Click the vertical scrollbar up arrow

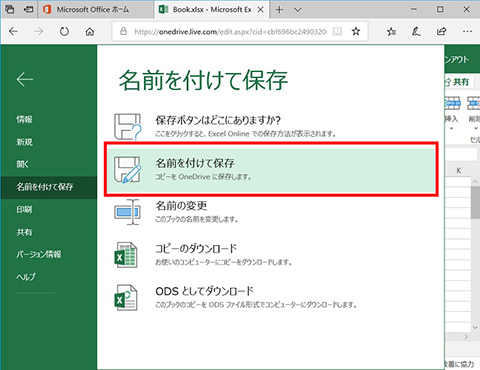pyautogui.click(x=475, y=181)
